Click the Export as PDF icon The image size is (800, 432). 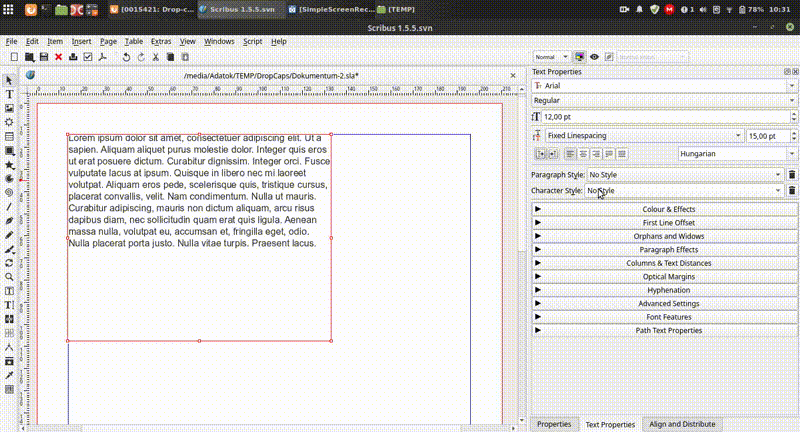[x=102, y=57]
